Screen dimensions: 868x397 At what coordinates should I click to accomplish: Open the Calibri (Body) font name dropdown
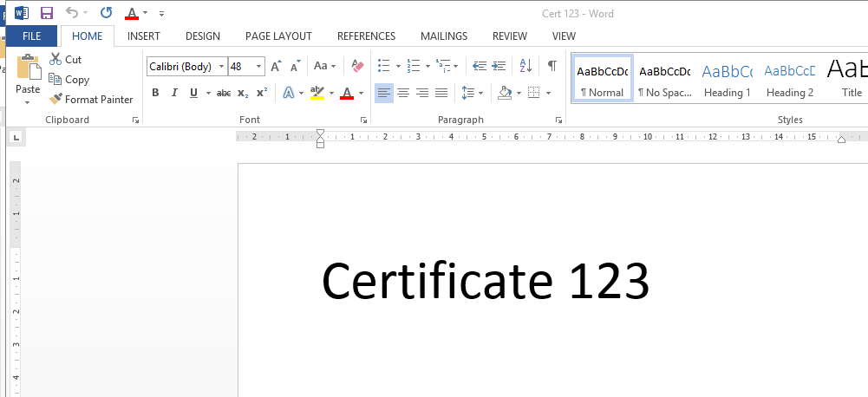pos(222,66)
